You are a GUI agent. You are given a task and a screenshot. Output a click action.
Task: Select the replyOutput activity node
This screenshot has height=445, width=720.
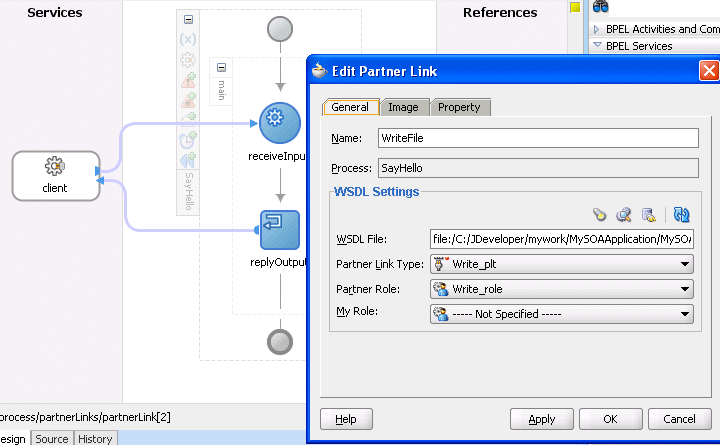pos(280,230)
